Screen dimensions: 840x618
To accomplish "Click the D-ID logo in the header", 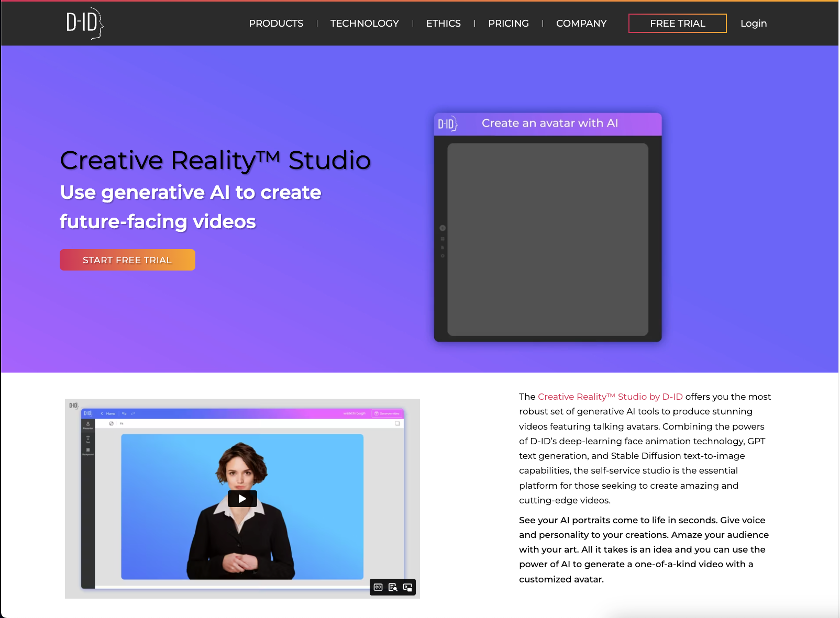I will (84, 23).
